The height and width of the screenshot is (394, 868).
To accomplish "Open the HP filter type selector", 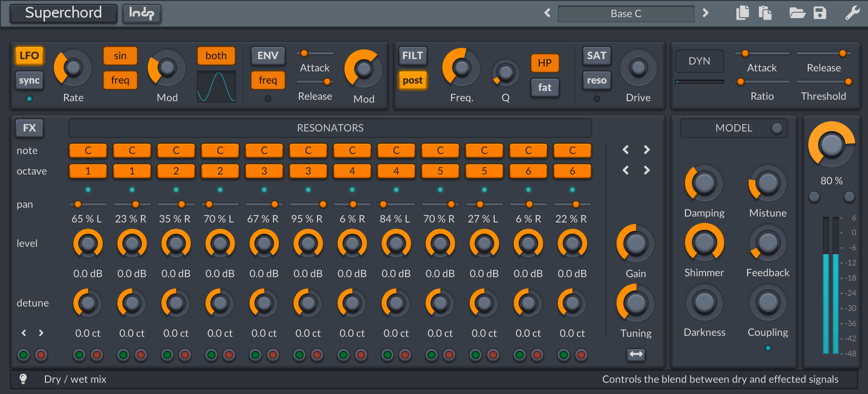I will click(545, 63).
